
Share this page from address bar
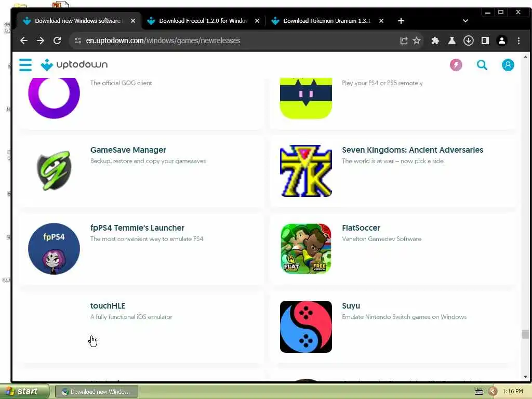(403, 41)
